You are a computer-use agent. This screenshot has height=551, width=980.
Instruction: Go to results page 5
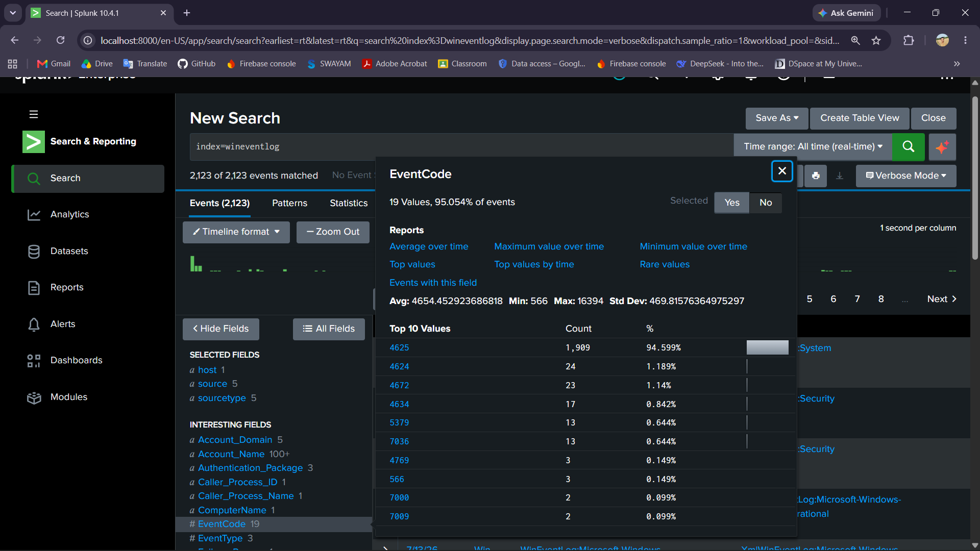pos(810,299)
